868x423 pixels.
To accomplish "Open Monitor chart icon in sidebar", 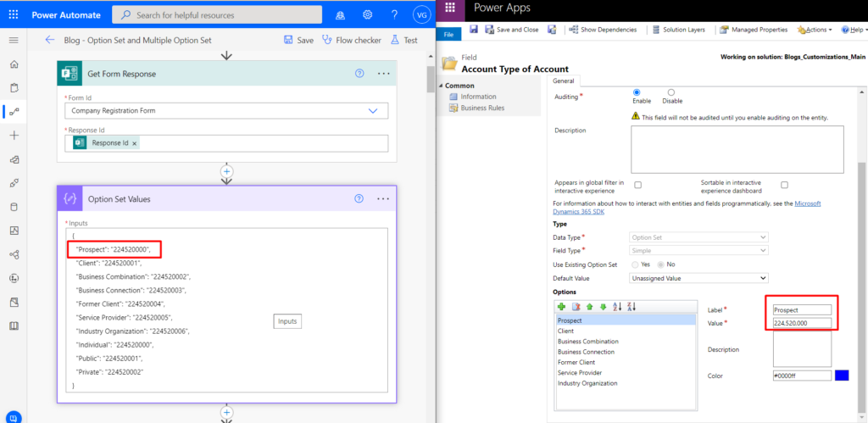I will pyautogui.click(x=14, y=231).
